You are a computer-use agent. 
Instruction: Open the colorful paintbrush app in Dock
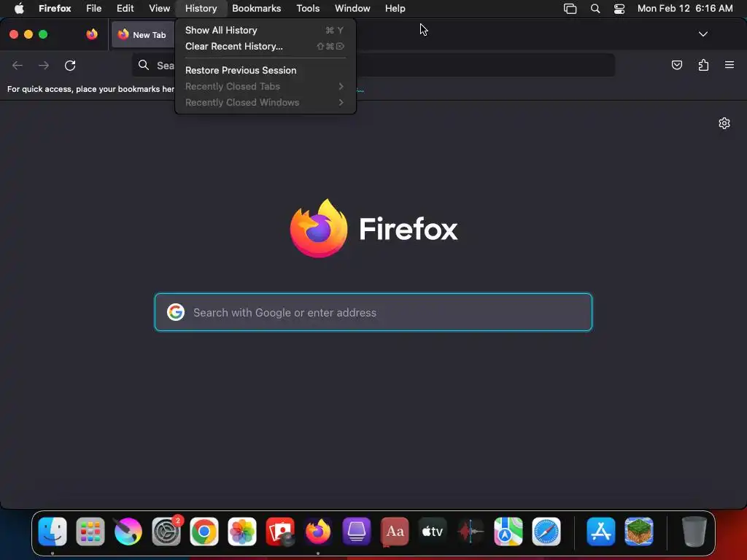coord(128,532)
